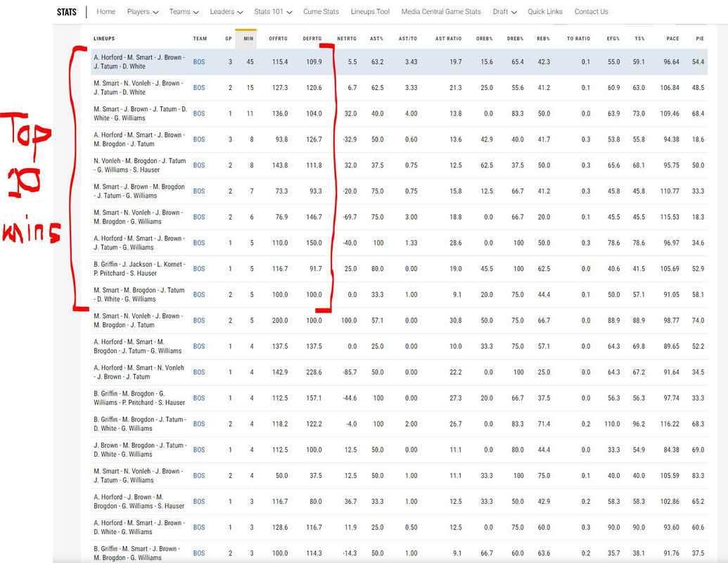The width and height of the screenshot is (728, 563).
Task: Click BOS link for Smart-Vonleh-Brown-Tatum-White lineup
Action: pyautogui.click(x=199, y=88)
